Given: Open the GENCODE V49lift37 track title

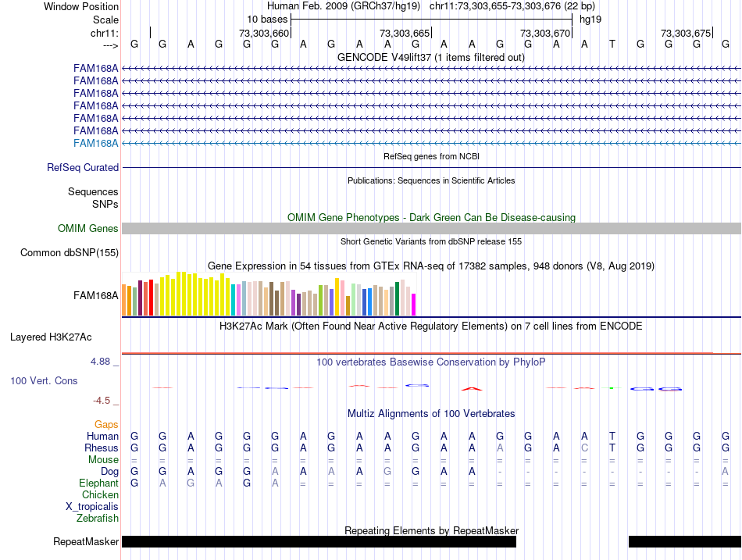Looking at the screenshot, I should point(431,57).
